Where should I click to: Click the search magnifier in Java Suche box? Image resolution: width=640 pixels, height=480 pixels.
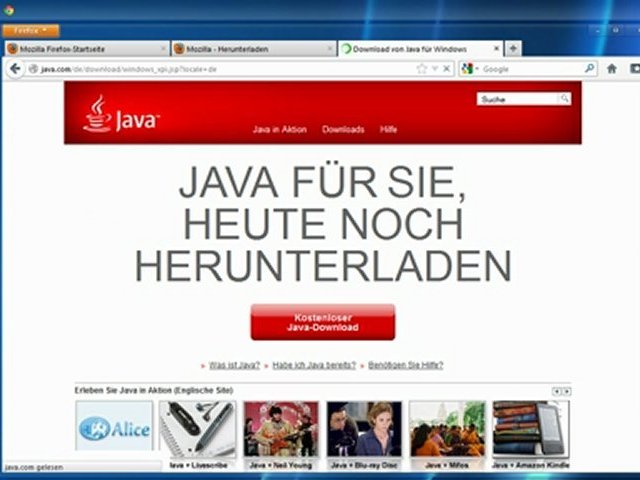[x=564, y=99]
